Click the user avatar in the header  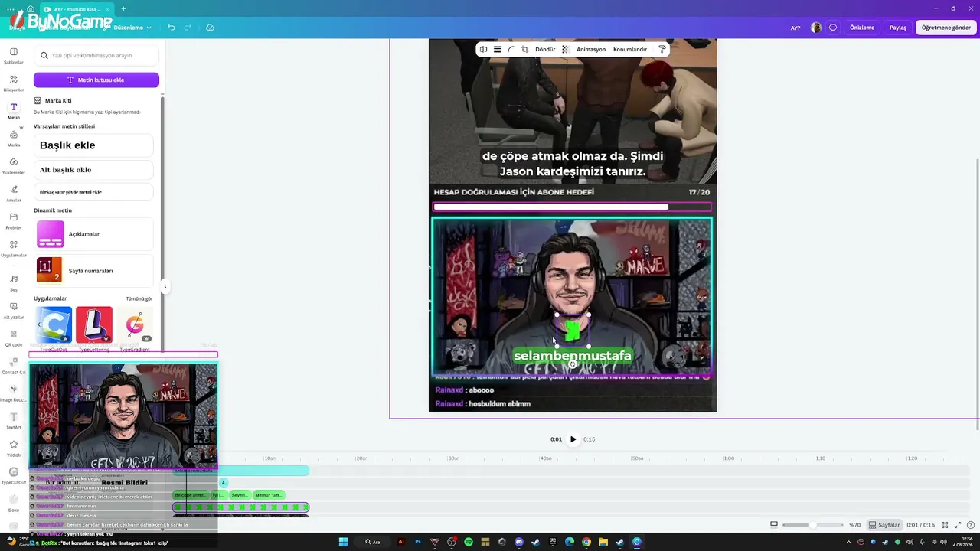[x=816, y=28]
